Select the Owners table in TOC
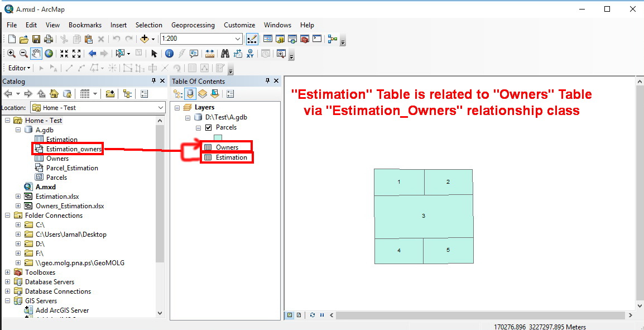 click(227, 147)
